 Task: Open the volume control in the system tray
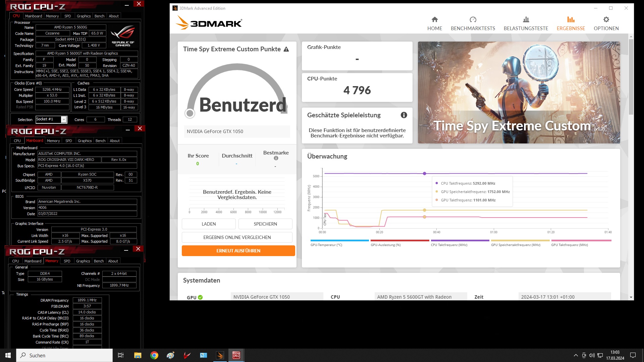click(592, 355)
